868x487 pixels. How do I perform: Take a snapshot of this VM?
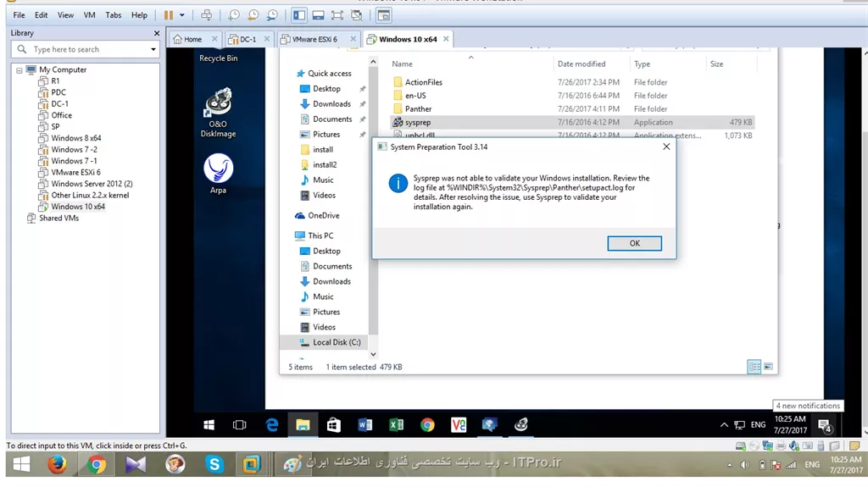(234, 15)
